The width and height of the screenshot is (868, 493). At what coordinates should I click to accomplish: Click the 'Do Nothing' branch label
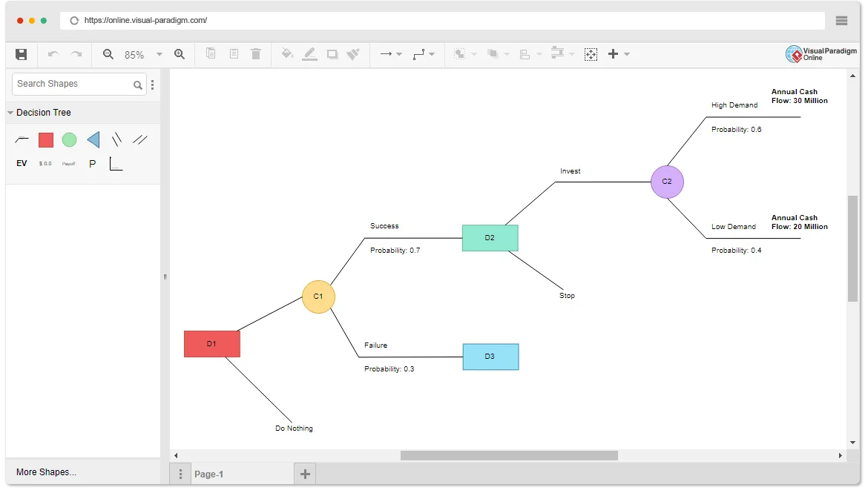(294, 429)
